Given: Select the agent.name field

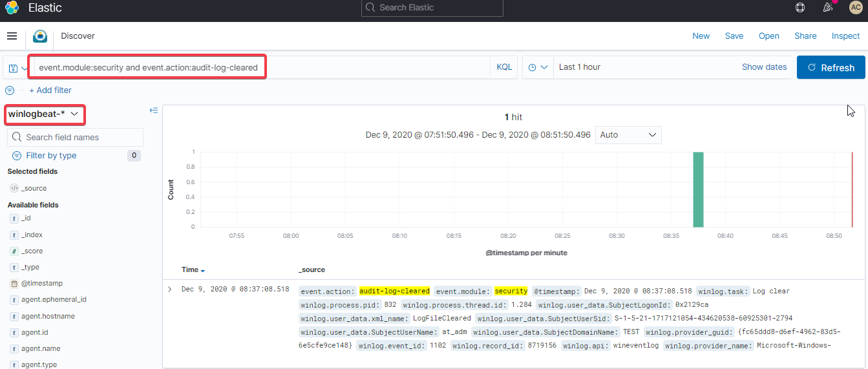Looking at the screenshot, I should click(x=41, y=348).
